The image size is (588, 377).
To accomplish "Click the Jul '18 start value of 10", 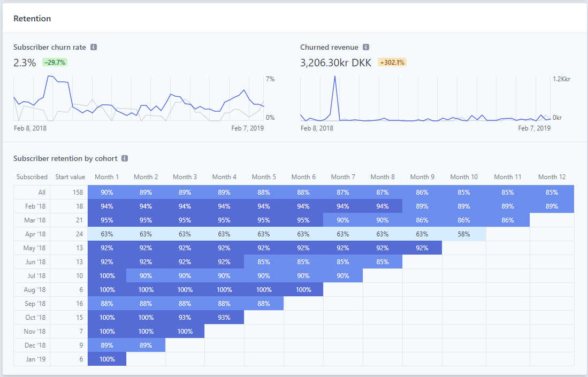I will tap(80, 276).
